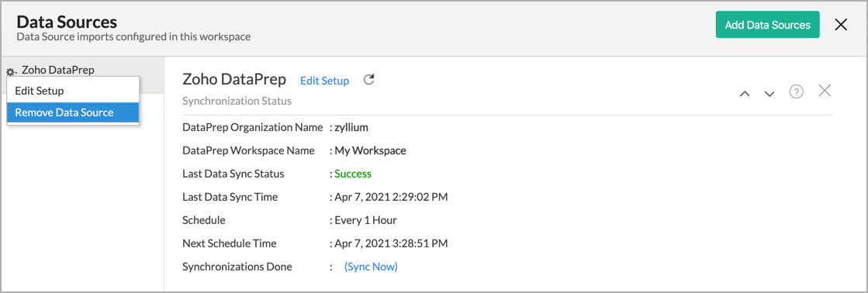This screenshot has height=293, width=868.
Task: Click the green Success sync status
Action: pyautogui.click(x=353, y=174)
